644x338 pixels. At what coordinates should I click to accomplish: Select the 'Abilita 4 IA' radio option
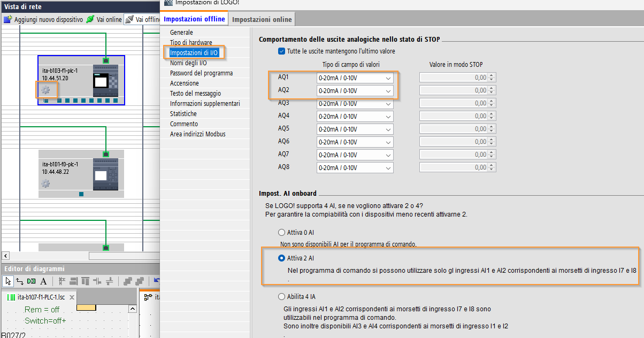281,296
